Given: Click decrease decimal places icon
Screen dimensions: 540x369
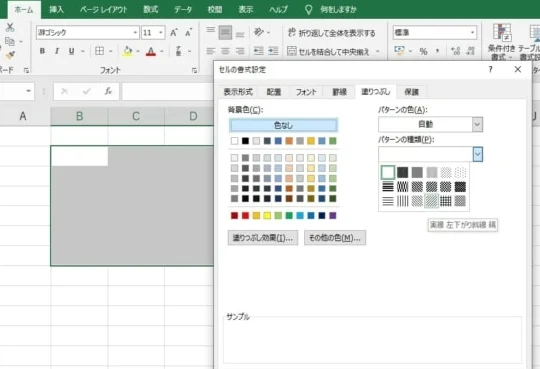Looking at the screenshot, I should point(470,51).
